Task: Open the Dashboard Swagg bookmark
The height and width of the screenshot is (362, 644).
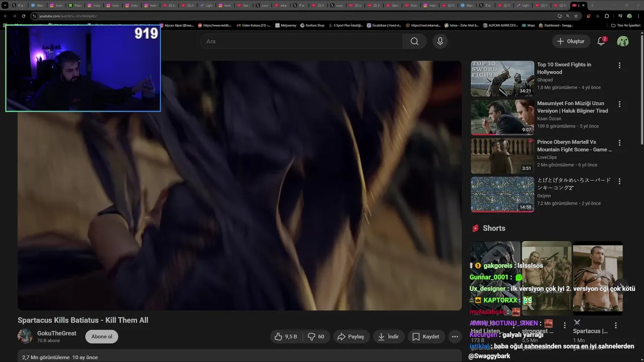Action: 556,25
